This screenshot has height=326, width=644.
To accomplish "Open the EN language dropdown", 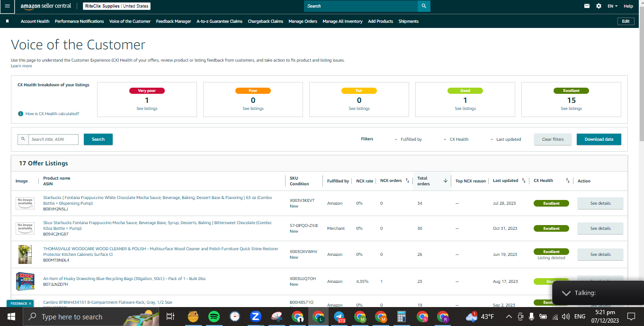I will [x=612, y=6].
